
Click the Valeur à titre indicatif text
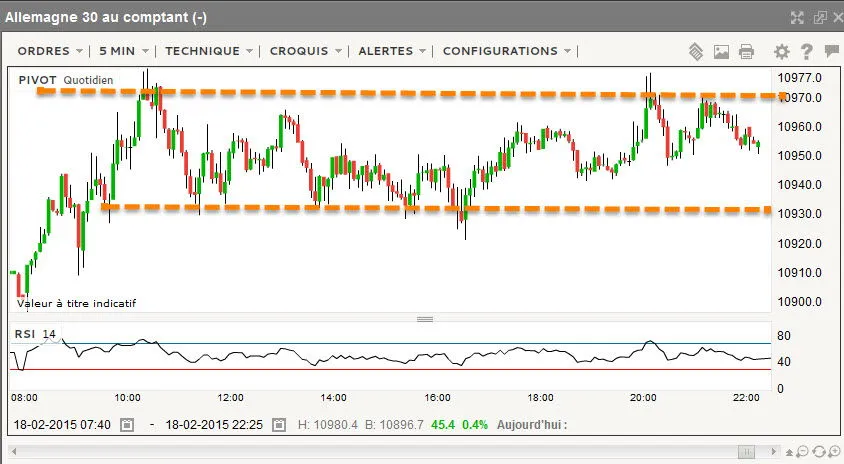click(76, 304)
